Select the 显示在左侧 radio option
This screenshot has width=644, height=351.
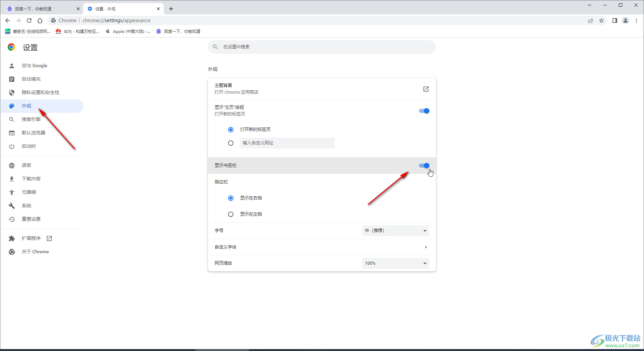tap(231, 214)
